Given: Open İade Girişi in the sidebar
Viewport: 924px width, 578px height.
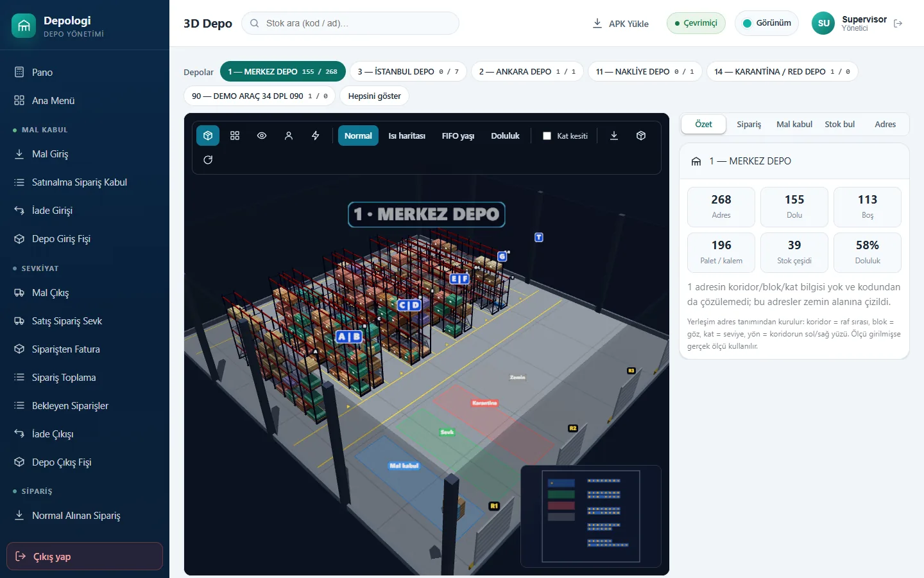Looking at the screenshot, I should coord(85,211).
